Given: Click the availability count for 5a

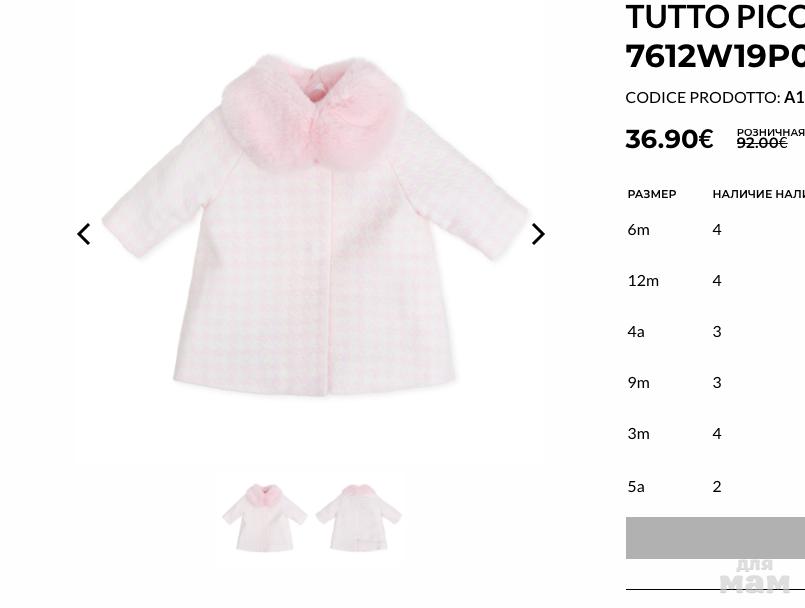Looking at the screenshot, I should click(717, 486).
